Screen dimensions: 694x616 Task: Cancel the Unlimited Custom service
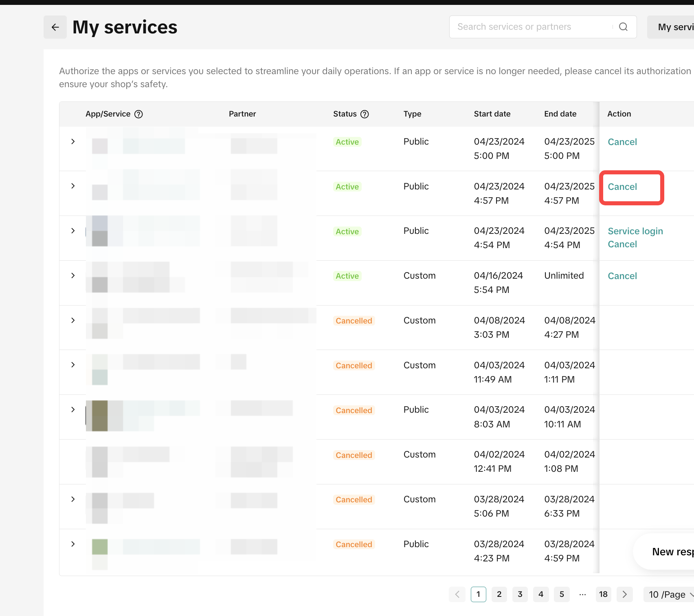tap(622, 276)
